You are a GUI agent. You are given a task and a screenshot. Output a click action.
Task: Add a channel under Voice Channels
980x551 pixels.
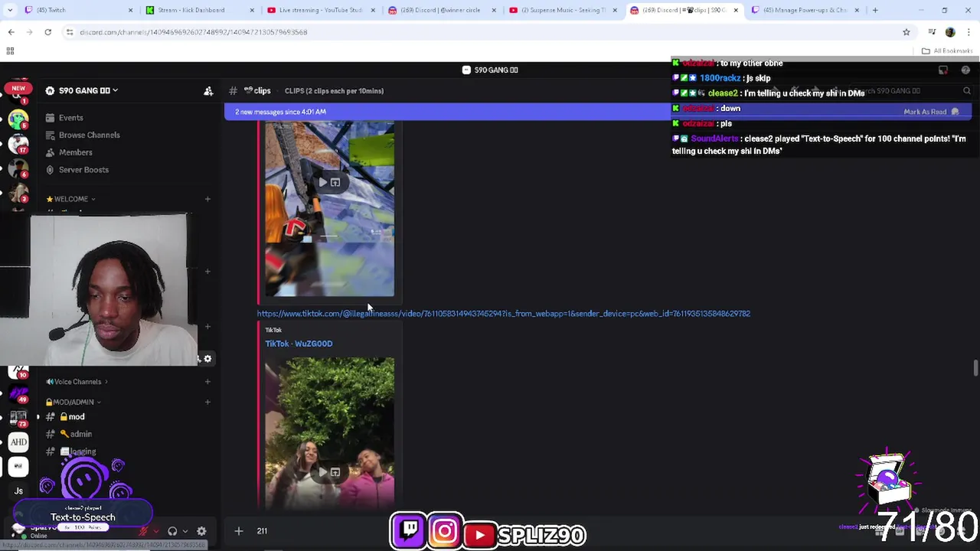pyautogui.click(x=207, y=382)
